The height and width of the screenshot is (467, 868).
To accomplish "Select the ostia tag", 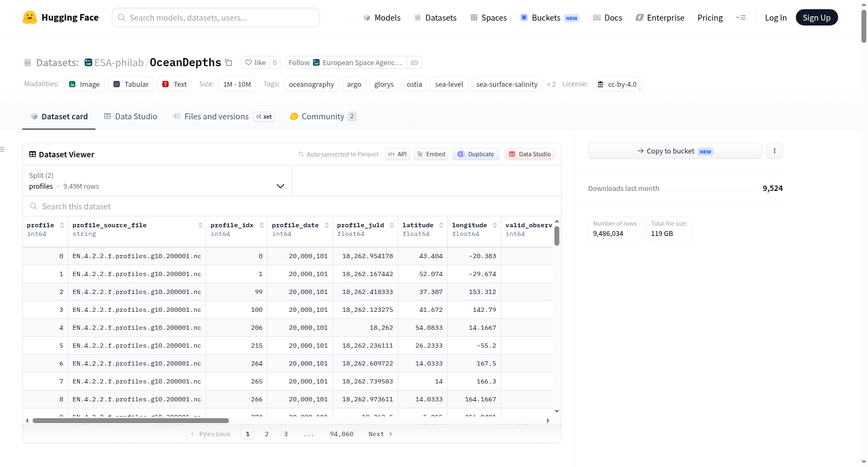I will point(414,84).
